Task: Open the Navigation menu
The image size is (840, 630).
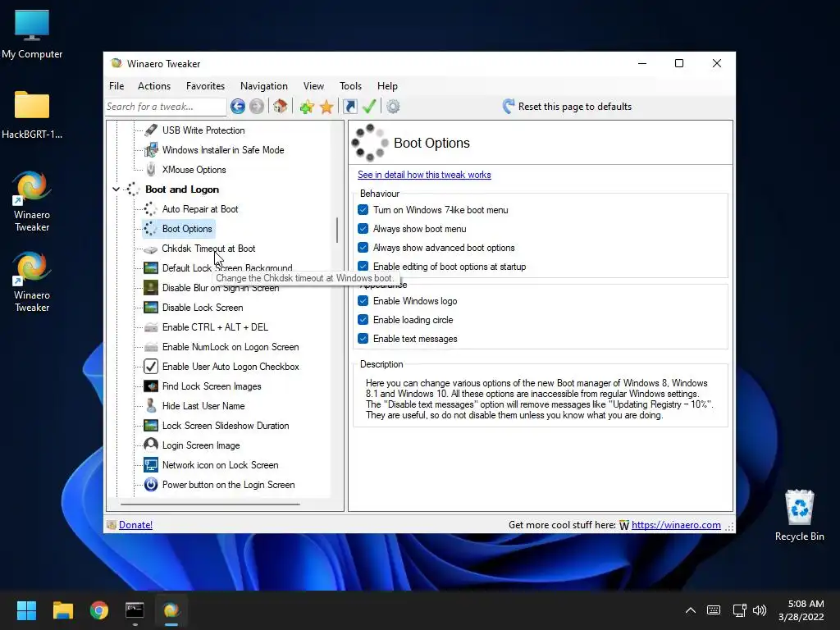Action: pyautogui.click(x=264, y=85)
